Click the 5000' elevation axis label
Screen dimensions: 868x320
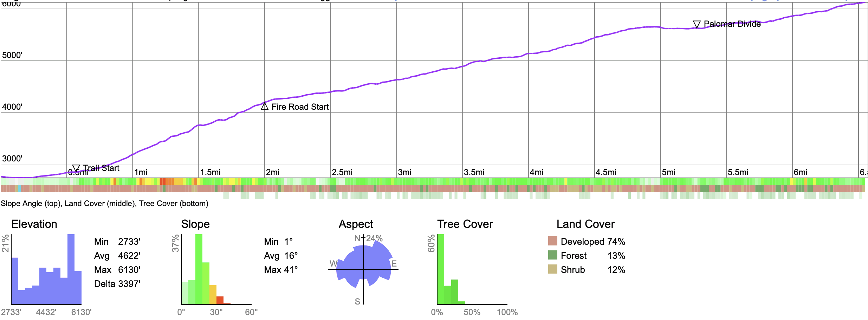12,55
